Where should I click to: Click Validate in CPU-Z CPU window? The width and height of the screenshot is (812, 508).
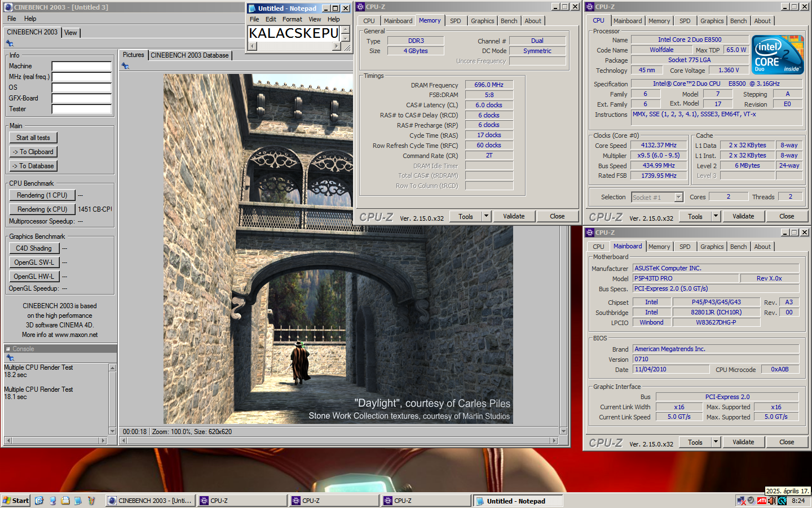(x=743, y=216)
